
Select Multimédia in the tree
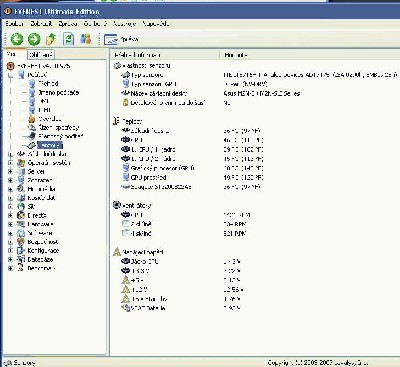coord(41,189)
